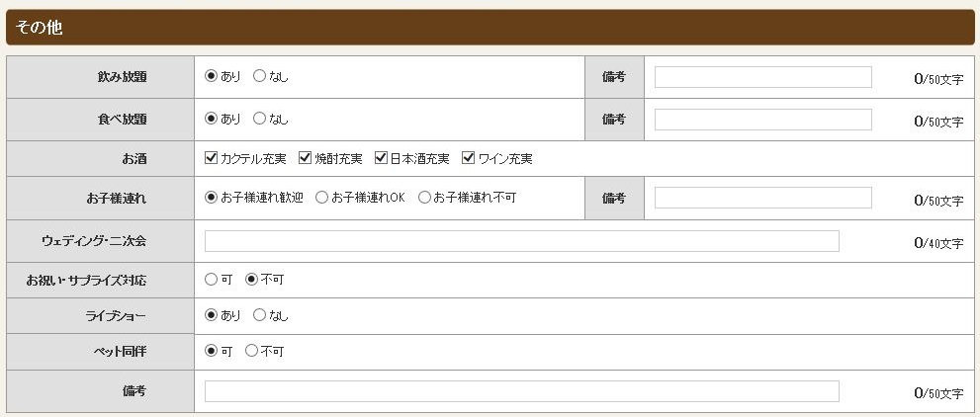Click the 0/50文字 counter in 食べ放題 row
This screenshot has height=417, width=980.
(938, 122)
